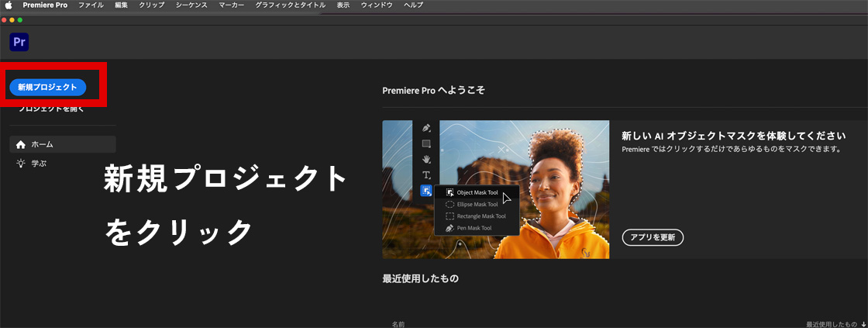The image size is (868, 328).
Task: Open the ファイル menu
Action: tap(91, 5)
